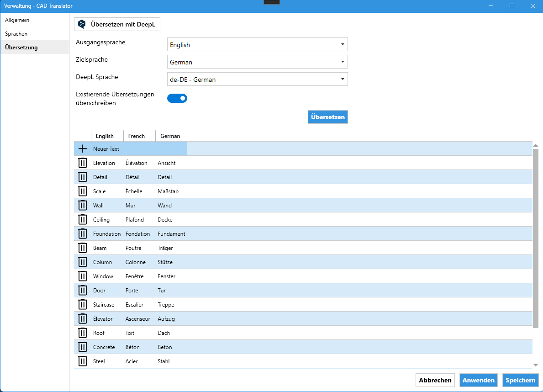Image resolution: width=543 pixels, height=392 pixels.
Task: Click the table's scroll up arrow
Action: click(536, 145)
